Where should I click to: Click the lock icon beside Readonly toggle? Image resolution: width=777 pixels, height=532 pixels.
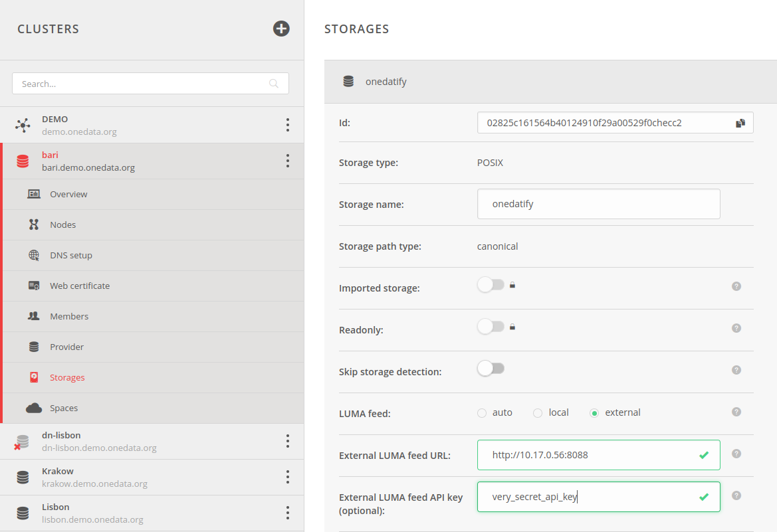(512, 327)
